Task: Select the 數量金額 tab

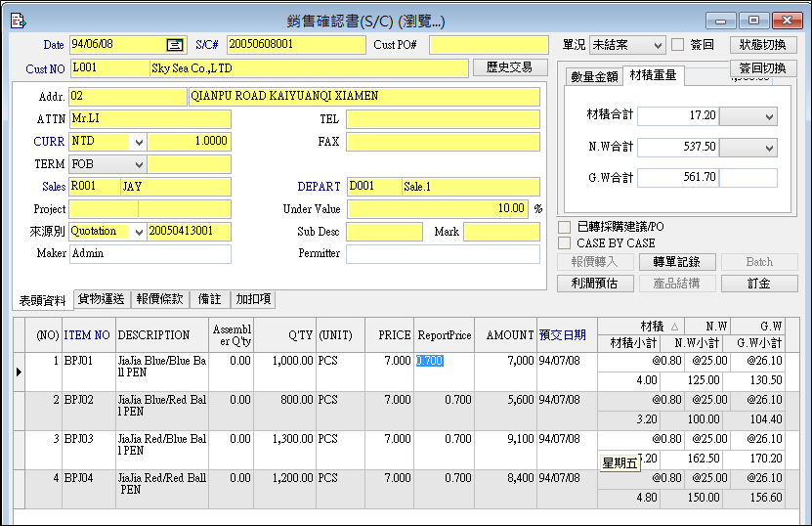Action: (594, 76)
